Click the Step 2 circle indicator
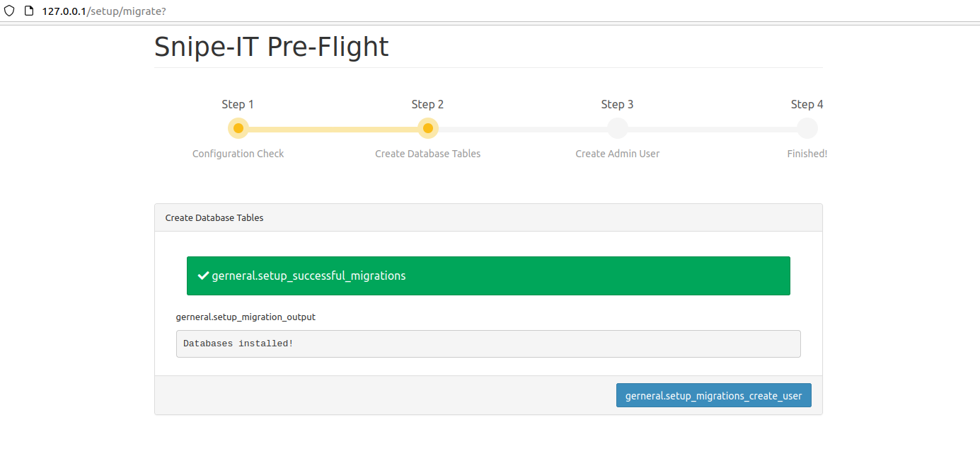 (428, 128)
